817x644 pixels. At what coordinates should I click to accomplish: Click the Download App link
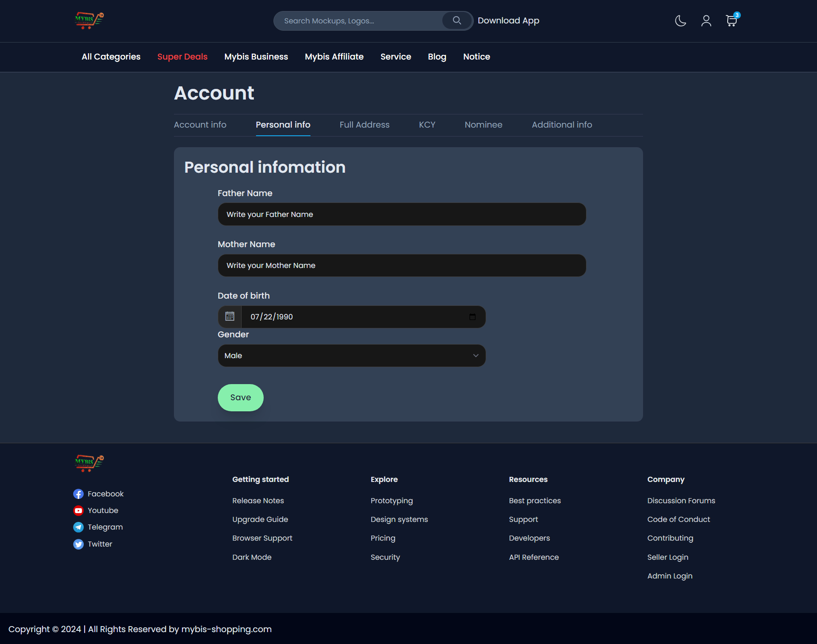click(508, 20)
